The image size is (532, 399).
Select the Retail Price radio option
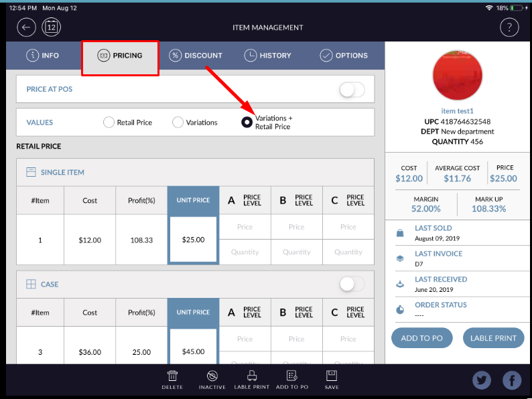pos(109,123)
